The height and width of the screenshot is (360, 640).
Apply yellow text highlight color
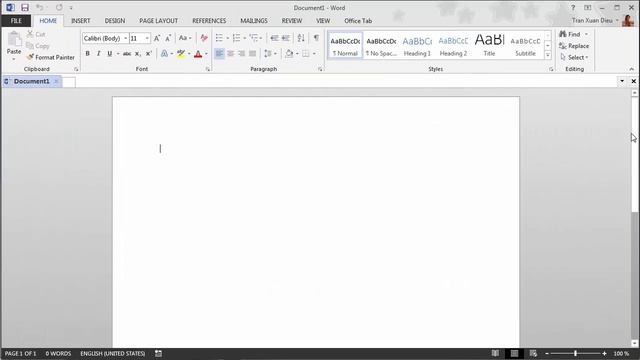pos(181,54)
